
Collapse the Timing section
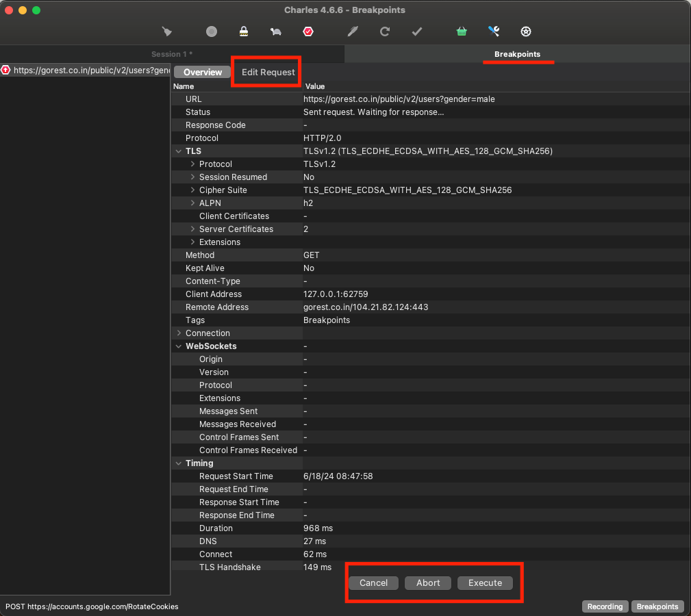(179, 463)
